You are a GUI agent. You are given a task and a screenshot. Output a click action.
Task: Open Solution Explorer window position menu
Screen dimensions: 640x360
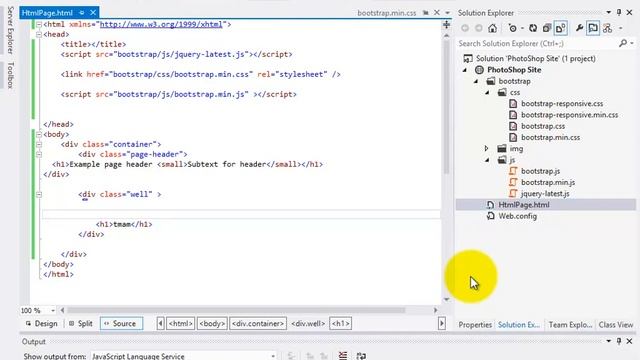point(609,13)
